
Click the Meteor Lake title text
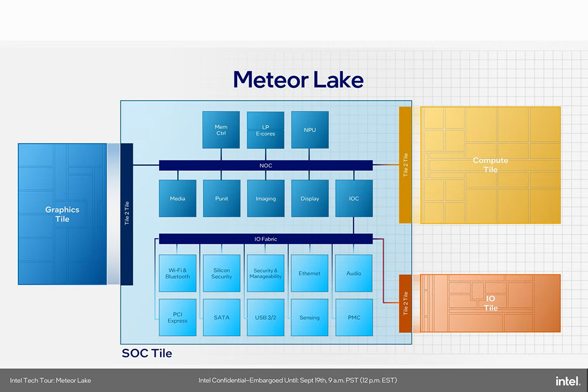pos(298,79)
